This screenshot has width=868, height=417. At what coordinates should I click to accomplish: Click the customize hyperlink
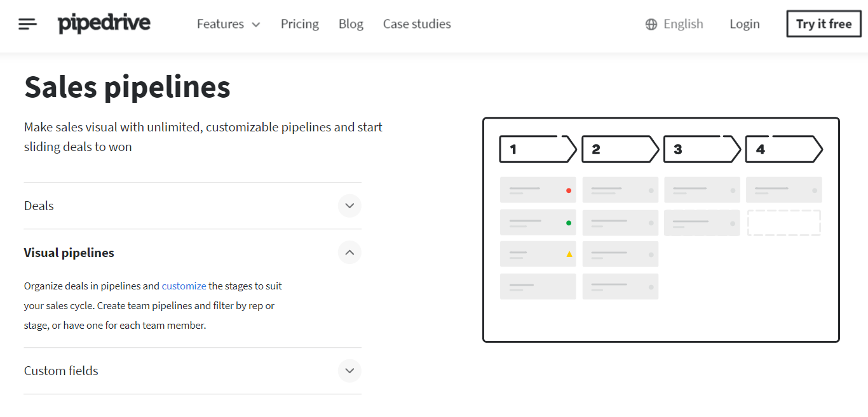[x=184, y=286]
